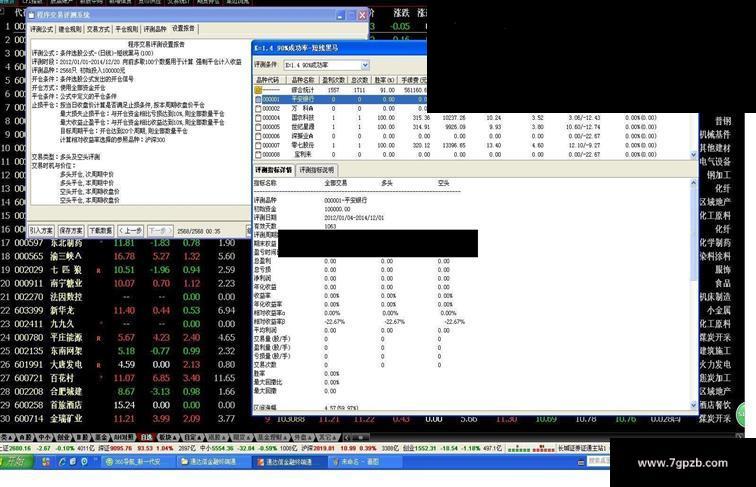Screen dimensions: 756x487
Task: Select the 中小 bottom tab
Action: [44, 437]
